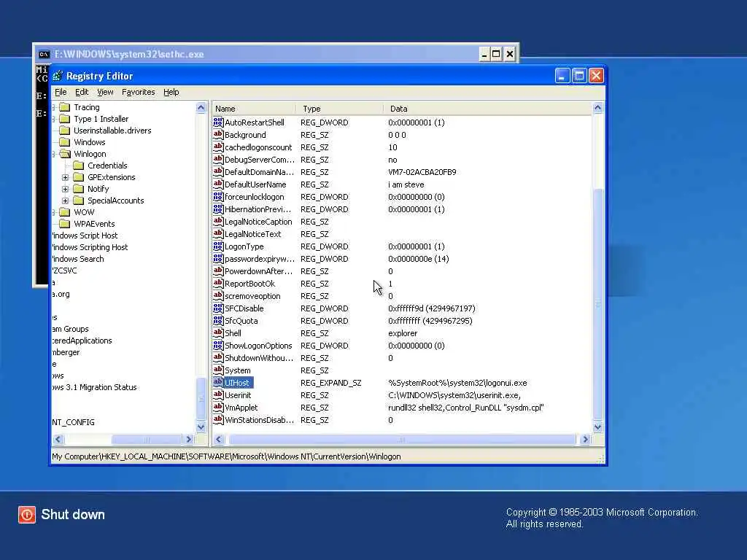The height and width of the screenshot is (560, 747).
Task: Select the Windows key in the tree
Action: point(89,142)
